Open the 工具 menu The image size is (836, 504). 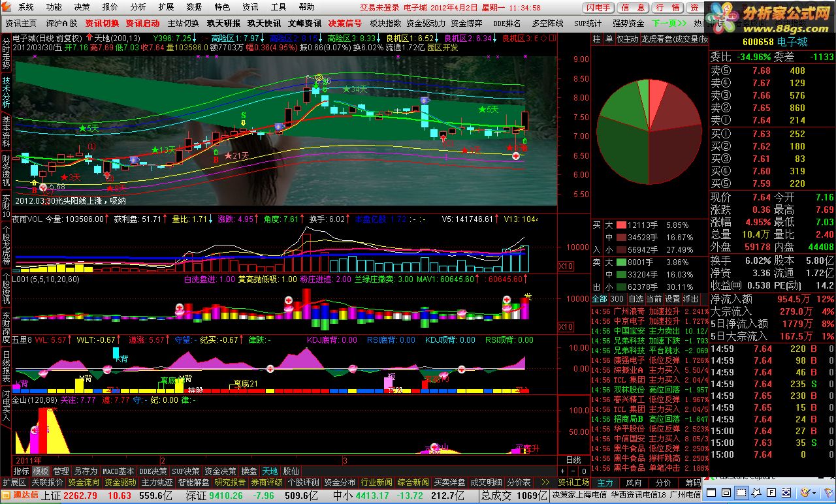coord(278,7)
